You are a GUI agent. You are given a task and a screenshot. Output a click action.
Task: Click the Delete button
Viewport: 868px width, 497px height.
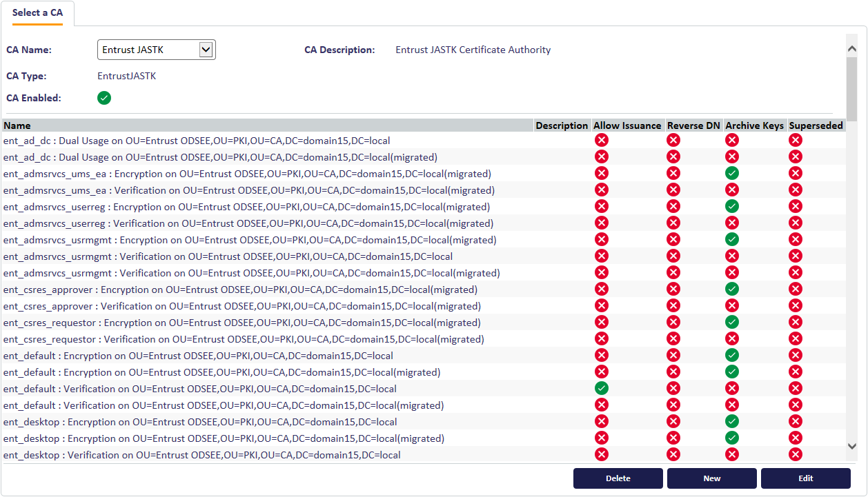click(x=618, y=478)
